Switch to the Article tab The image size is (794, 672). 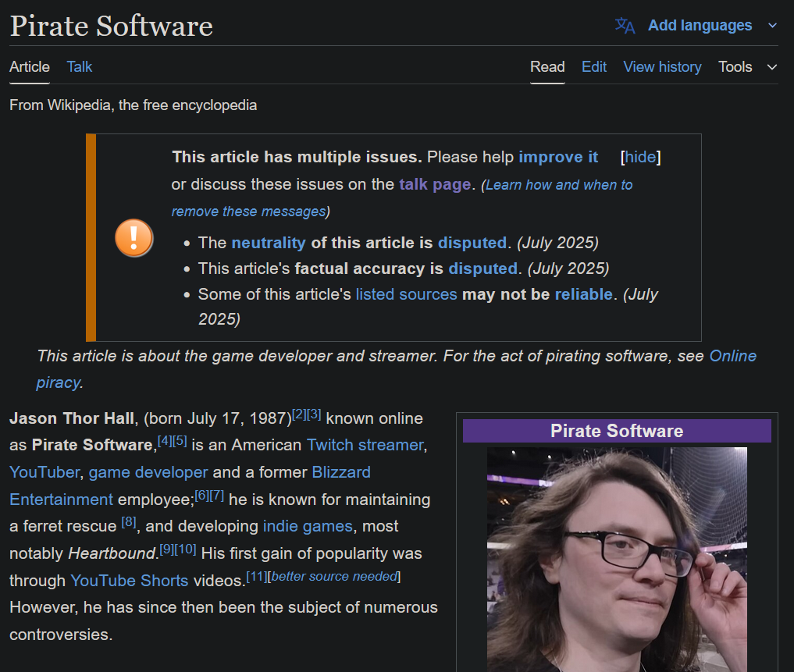pyautogui.click(x=30, y=67)
